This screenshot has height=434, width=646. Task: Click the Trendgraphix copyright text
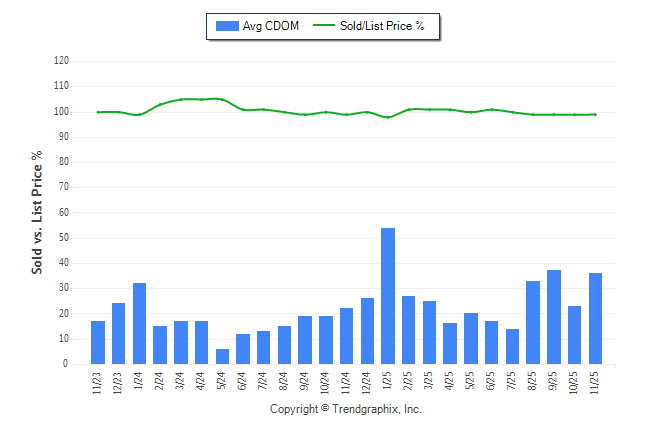tap(346, 410)
